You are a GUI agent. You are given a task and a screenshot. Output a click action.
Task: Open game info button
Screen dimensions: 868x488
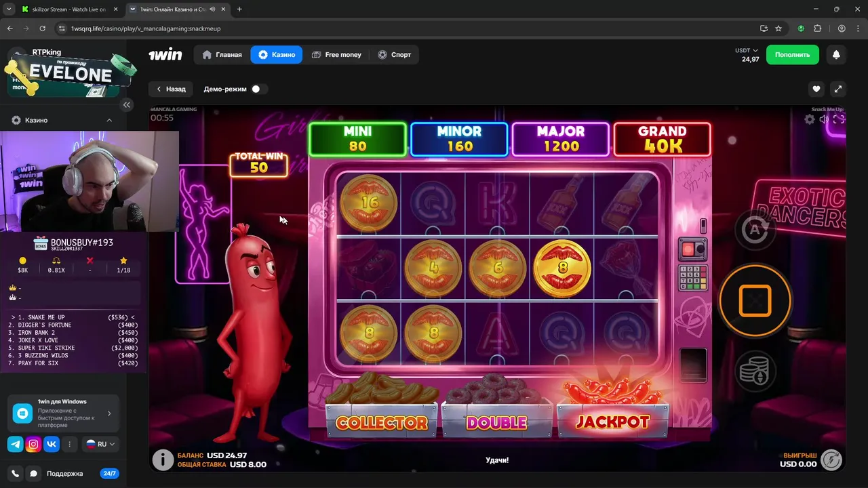click(x=163, y=460)
